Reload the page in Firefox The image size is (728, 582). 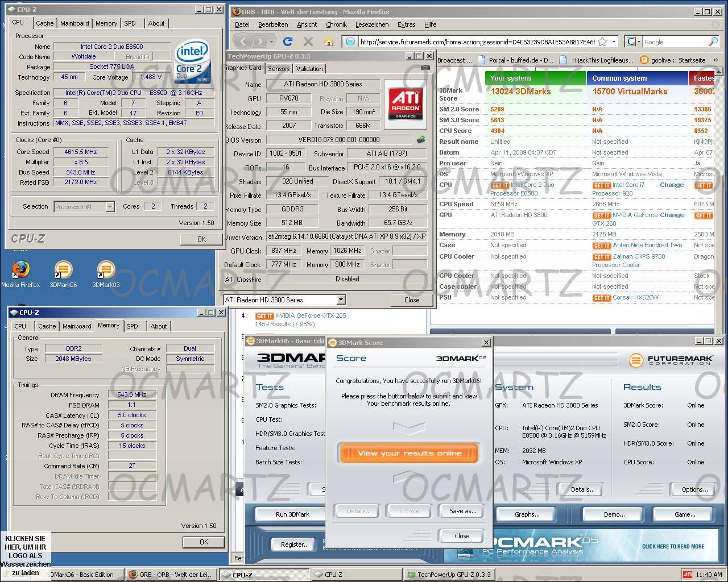(x=288, y=41)
